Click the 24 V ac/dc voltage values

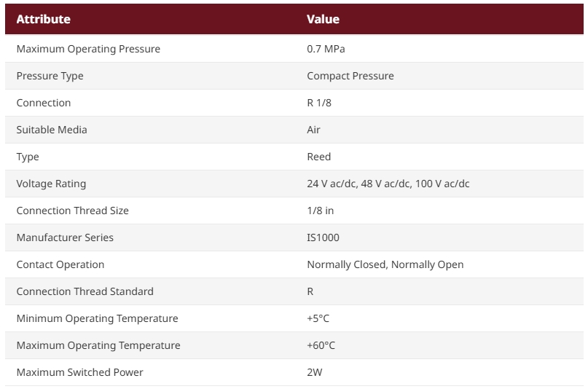388,184
